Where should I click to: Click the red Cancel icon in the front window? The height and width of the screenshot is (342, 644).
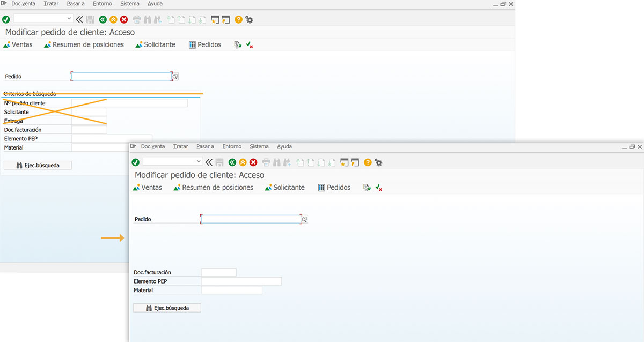click(253, 162)
